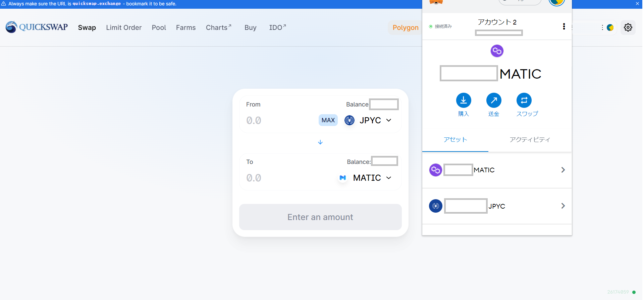The width and height of the screenshot is (644, 300).
Task: Click the MAX button
Action: point(328,120)
